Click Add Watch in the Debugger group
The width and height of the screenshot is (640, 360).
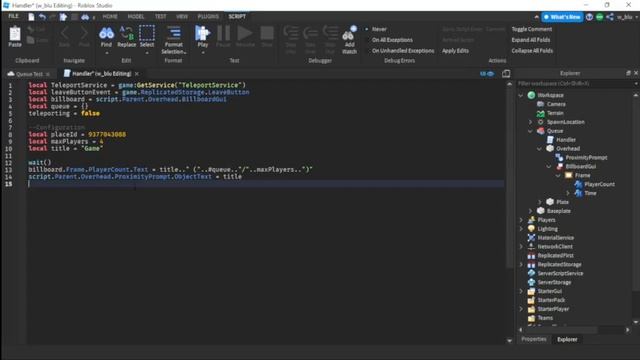(x=349, y=40)
